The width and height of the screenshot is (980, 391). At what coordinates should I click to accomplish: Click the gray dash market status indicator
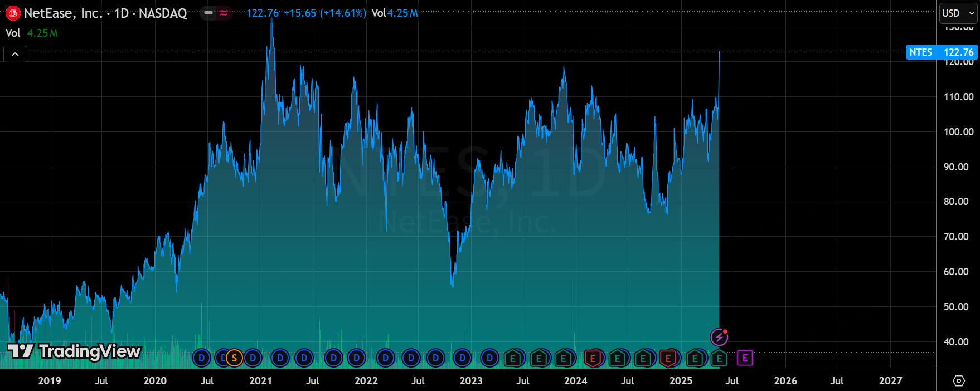coord(208,13)
